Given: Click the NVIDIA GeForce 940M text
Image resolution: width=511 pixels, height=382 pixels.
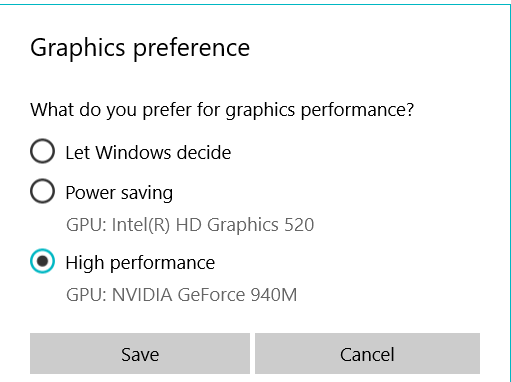Looking at the screenshot, I should click(x=204, y=295).
